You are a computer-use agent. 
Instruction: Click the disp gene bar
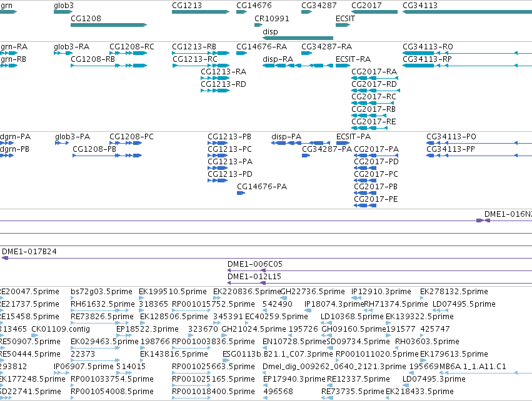click(x=298, y=38)
